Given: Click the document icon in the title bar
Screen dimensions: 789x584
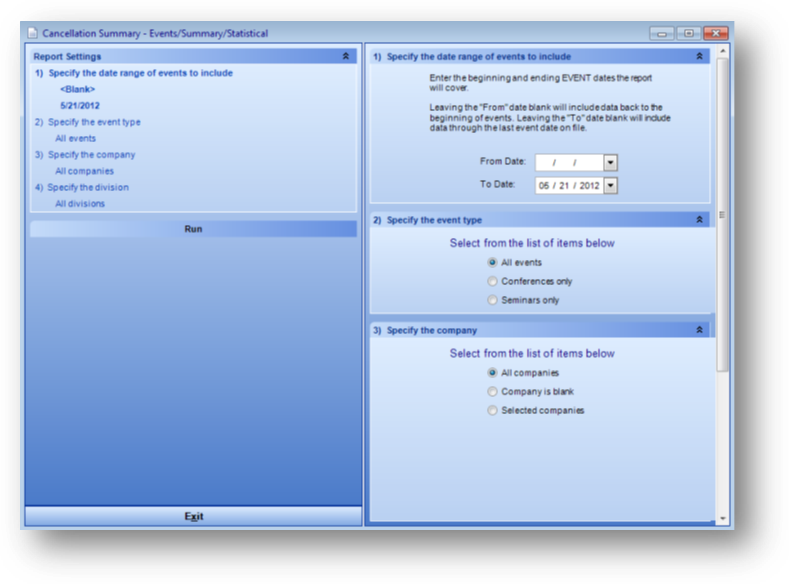Looking at the screenshot, I should tap(33, 33).
